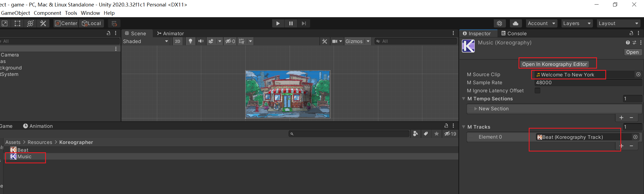Open the Window menu

coord(90,13)
